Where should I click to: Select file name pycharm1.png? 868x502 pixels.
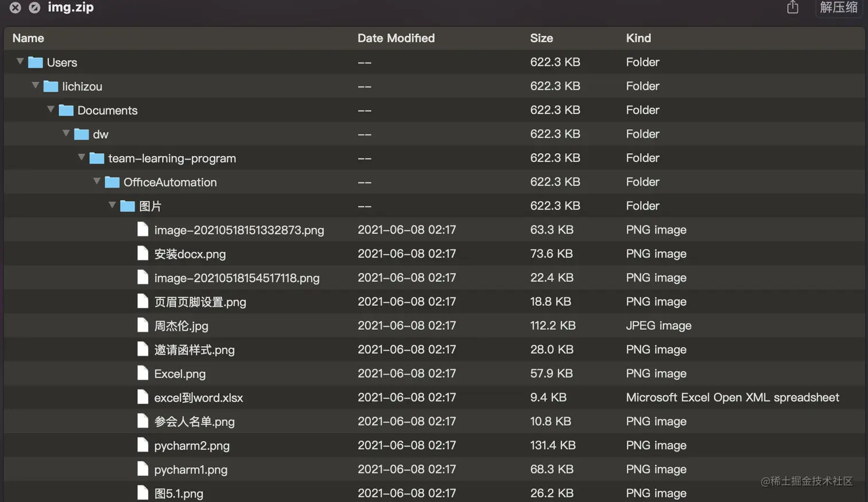(191, 470)
